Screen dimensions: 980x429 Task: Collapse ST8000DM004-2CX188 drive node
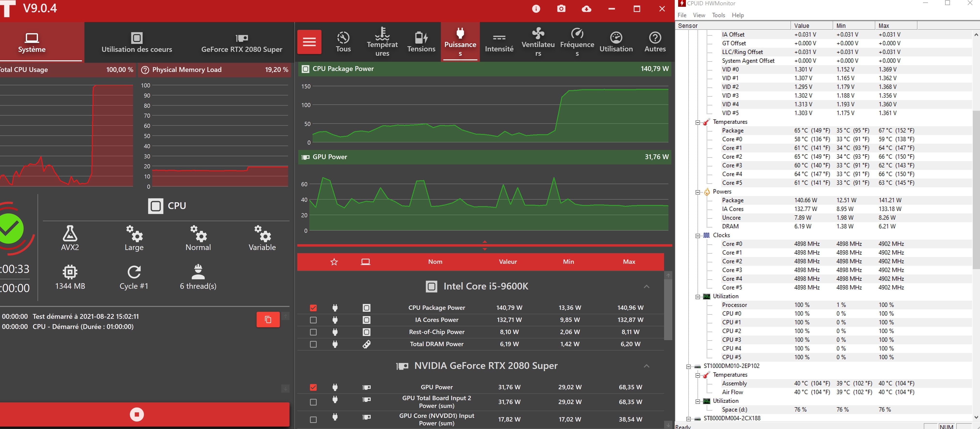[x=688, y=419]
